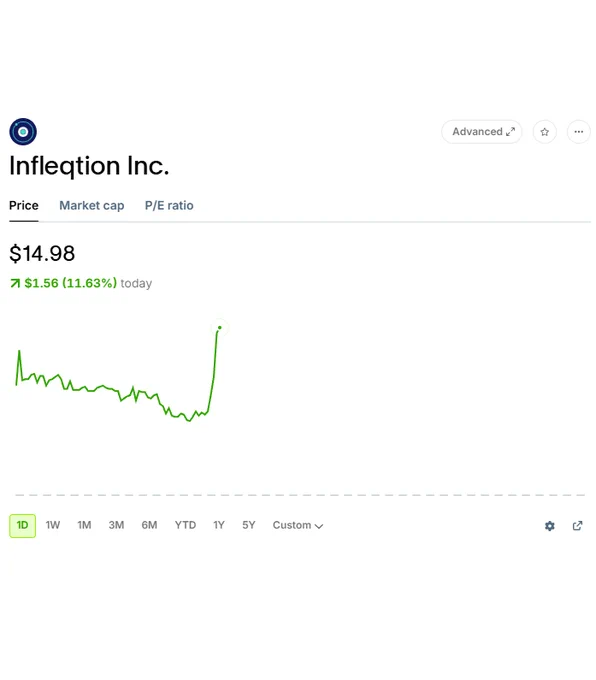The width and height of the screenshot is (596, 680).
Task: Select the YTD time range
Action: [x=185, y=525]
